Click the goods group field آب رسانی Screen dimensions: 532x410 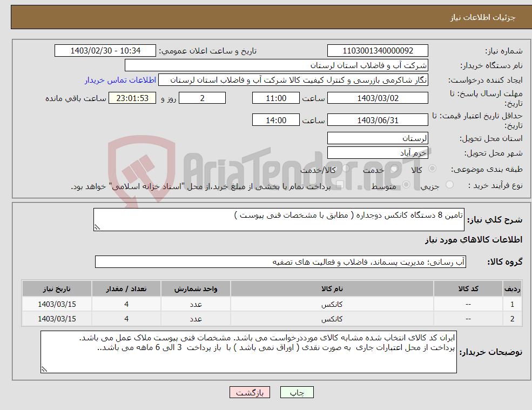tap(281, 261)
